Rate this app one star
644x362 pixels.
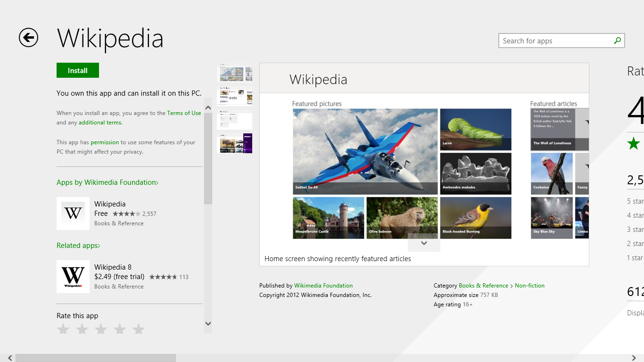(63, 329)
